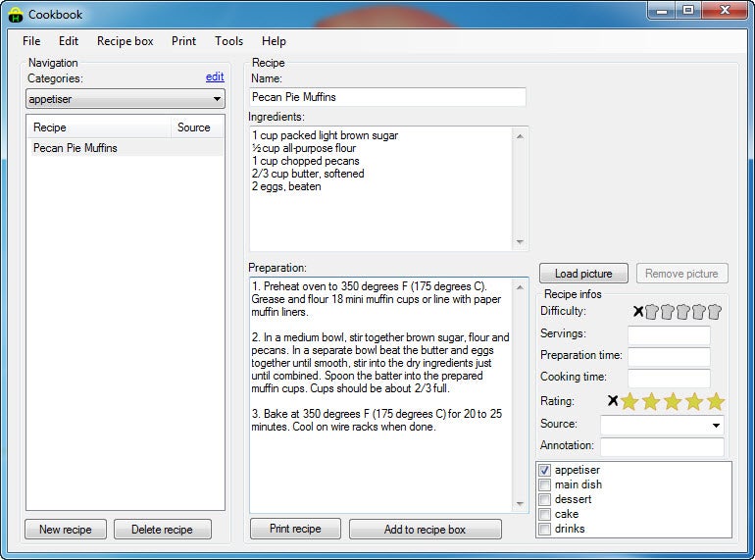This screenshot has height=560, width=755.
Task: Click the Remove picture button
Action: [x=681, y=274]
